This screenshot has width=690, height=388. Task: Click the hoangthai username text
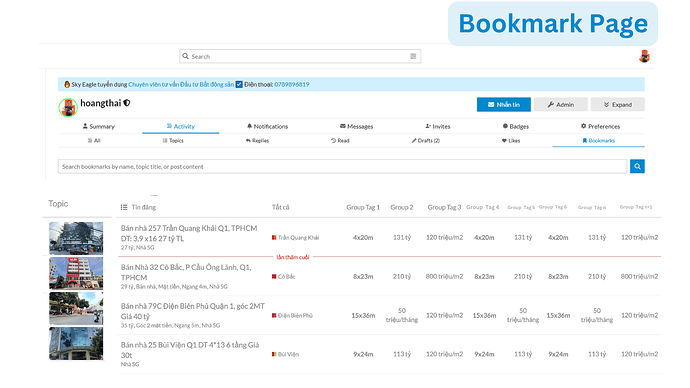(100, 103)
